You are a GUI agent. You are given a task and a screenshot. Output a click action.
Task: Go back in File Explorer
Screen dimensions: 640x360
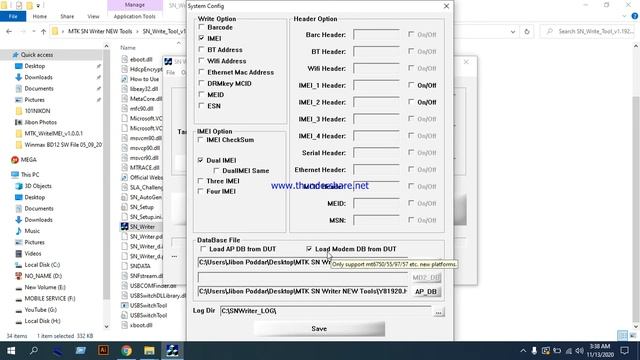(x=9, y=31)
